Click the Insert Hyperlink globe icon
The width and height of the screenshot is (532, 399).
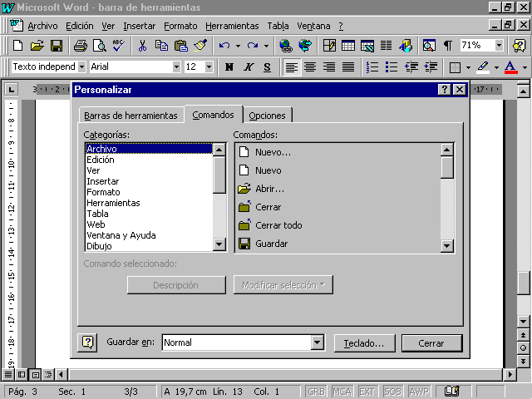286,46
